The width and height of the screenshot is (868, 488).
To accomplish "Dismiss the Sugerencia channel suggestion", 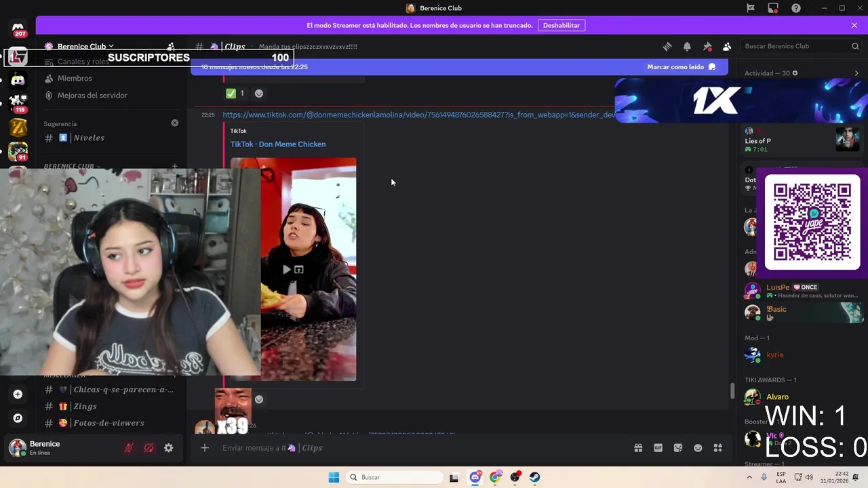I will pyautogui.click(x=175, y=123).
